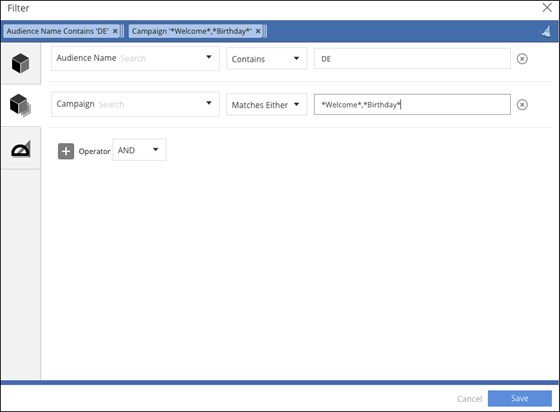Change the AND operator dropdown
The width and height of the screenshot is (560, 412).
(139, 150)
